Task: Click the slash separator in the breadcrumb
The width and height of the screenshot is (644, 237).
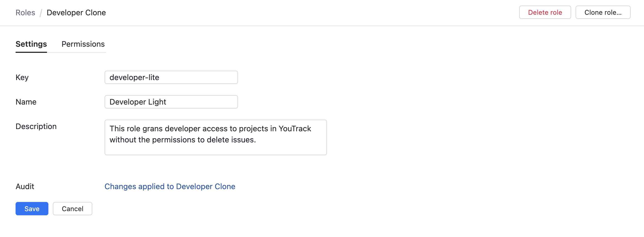Action: [x=41, y=13]
